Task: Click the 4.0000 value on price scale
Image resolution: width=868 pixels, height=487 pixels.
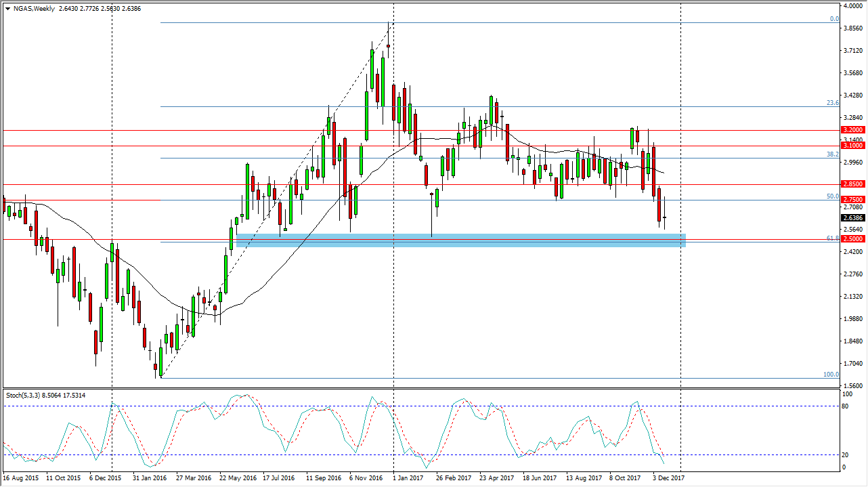Action: click(x=852, y=7)
